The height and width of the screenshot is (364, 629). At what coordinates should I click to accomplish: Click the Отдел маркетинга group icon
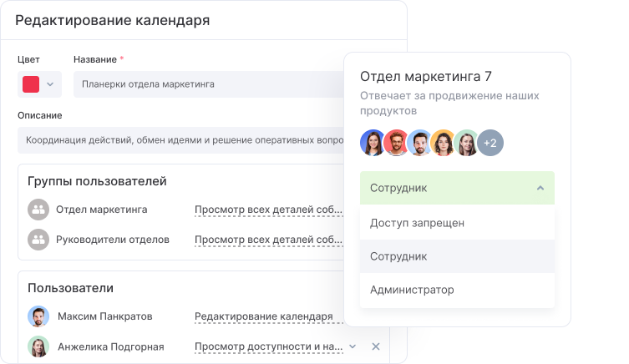tap(38, 210)
